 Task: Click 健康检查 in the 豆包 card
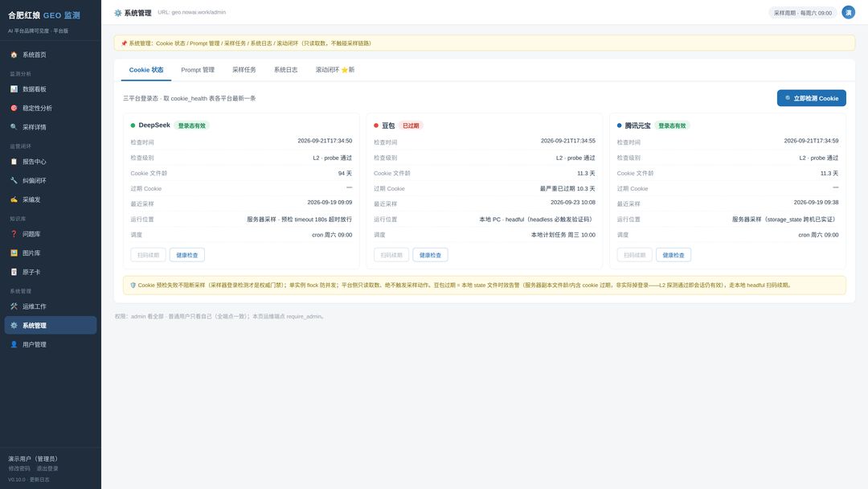[x=430, y=255]
